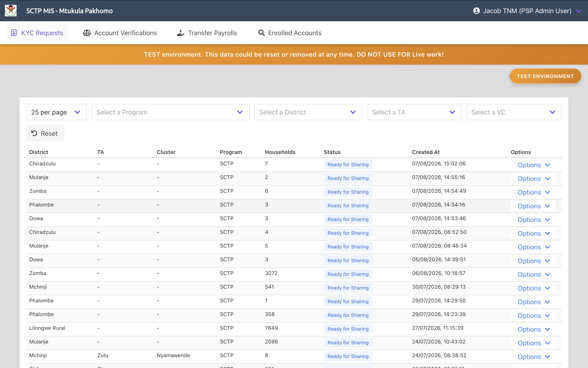Click the 7849 households value
The width and height of the screenshot is (588, 368).
click(271, 328)
